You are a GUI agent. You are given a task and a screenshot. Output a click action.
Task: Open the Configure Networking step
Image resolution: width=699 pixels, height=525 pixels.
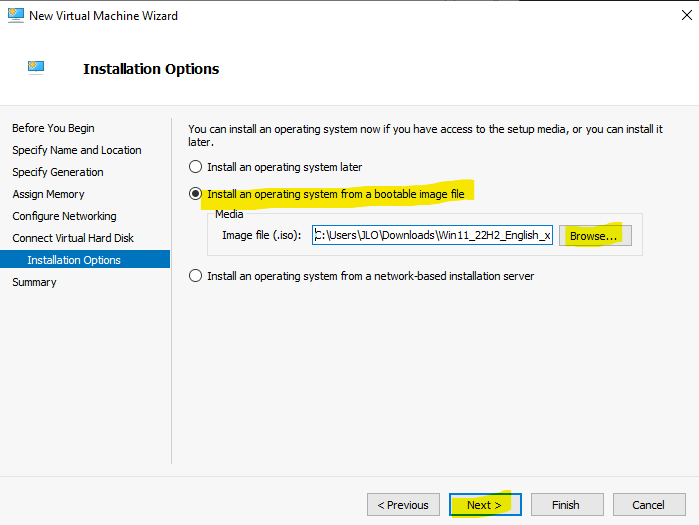pyautogui.click(x=64, y=216)
